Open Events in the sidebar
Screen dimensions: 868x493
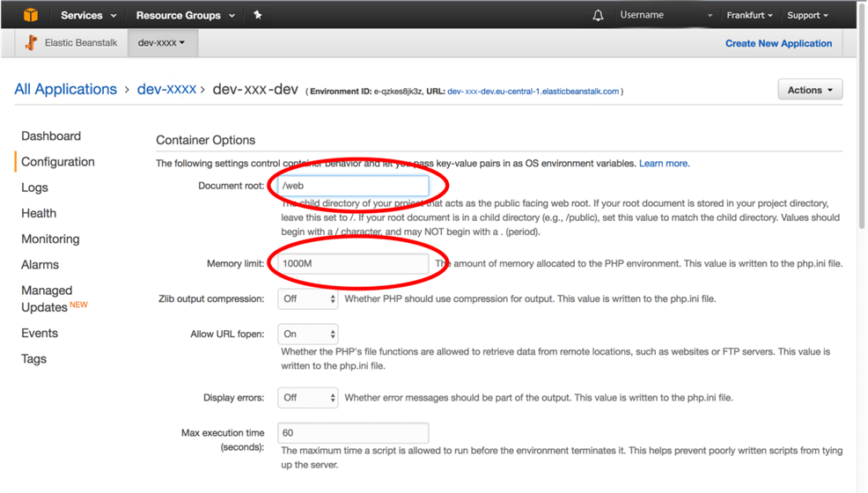click(40, 333)
